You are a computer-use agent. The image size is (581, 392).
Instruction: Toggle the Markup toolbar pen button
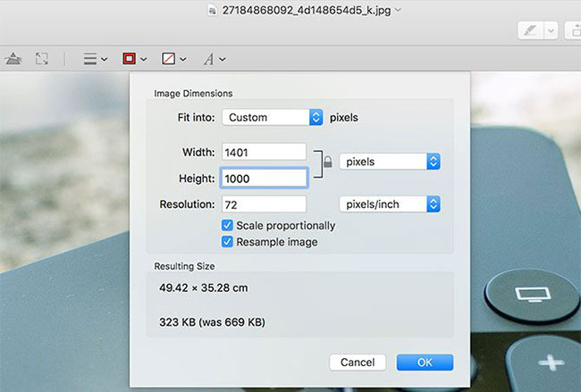531,30
